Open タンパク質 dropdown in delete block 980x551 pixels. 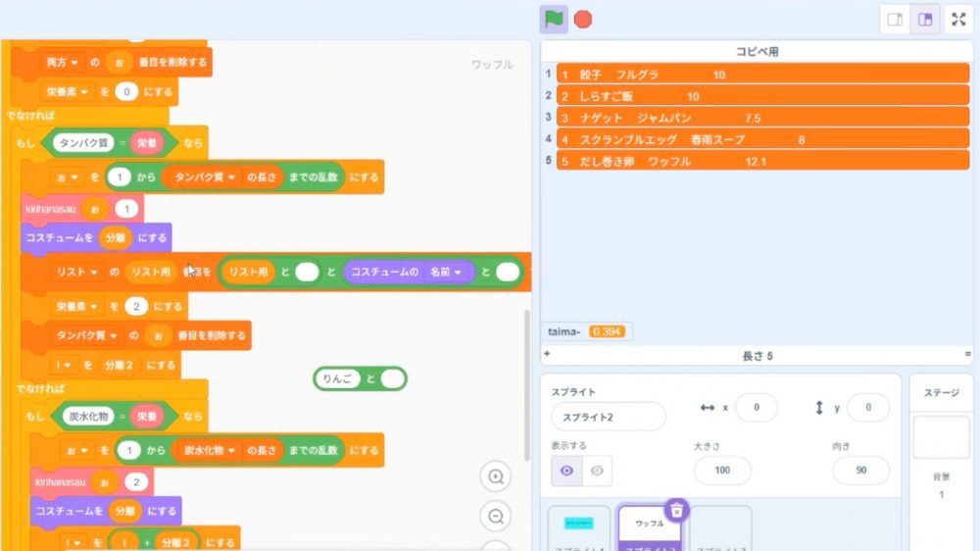coord(86,336)
